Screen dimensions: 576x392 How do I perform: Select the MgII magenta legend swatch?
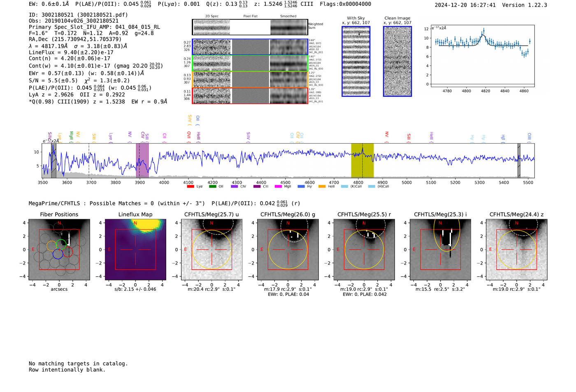click(x=278, y=186)
